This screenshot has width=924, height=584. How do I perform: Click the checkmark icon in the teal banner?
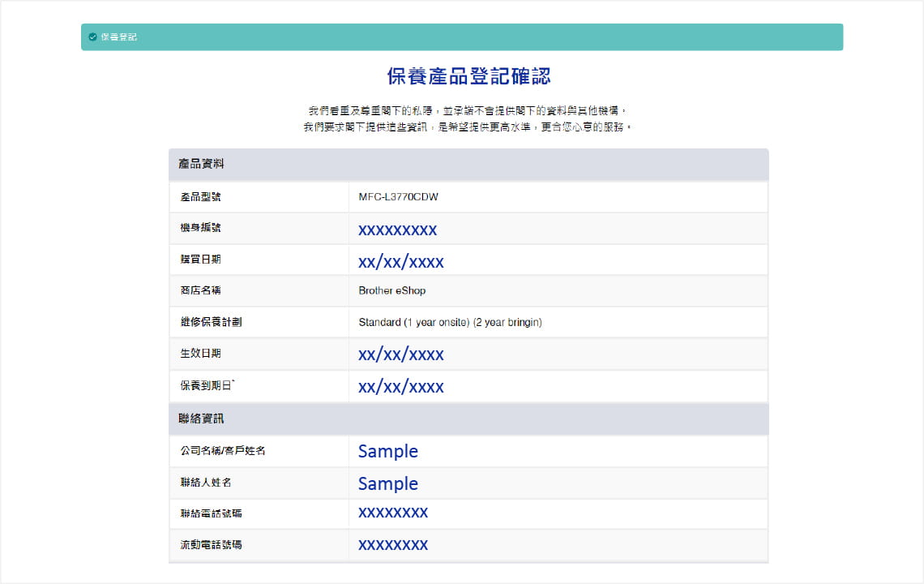point(92,37)
